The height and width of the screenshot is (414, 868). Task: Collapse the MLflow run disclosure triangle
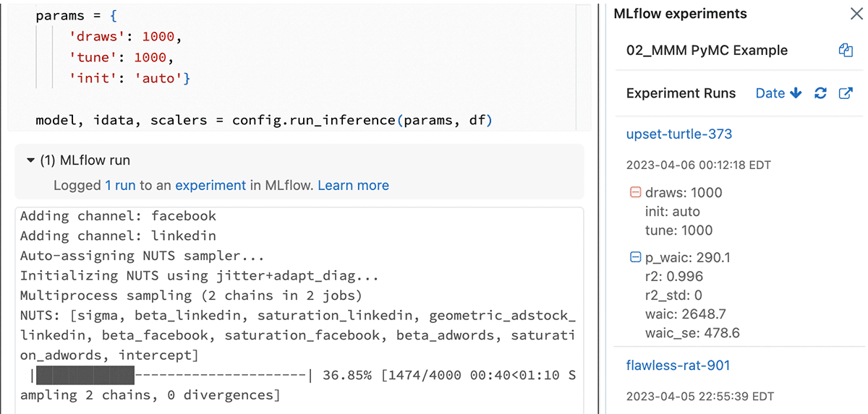tap(30, 160)
